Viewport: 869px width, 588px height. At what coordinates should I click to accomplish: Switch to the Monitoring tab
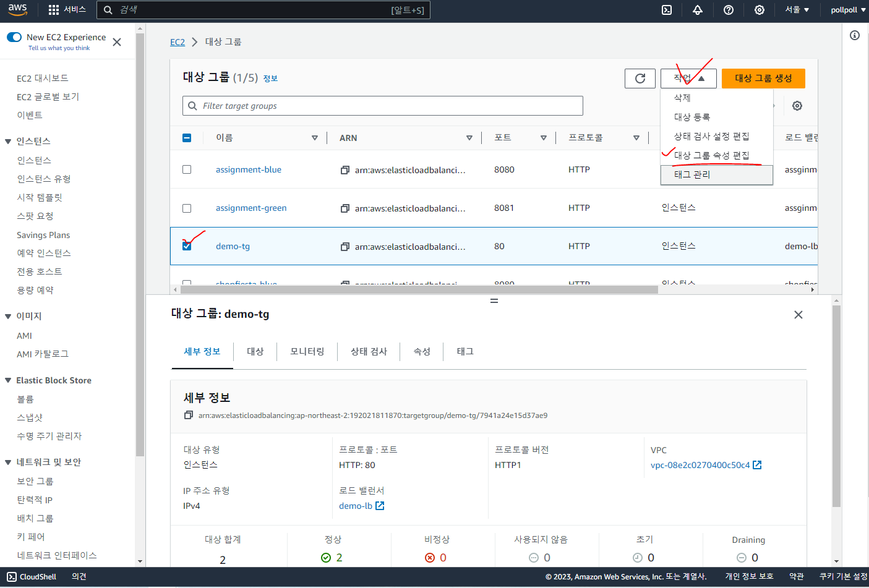pyautogui.click(x=307, y=351)
